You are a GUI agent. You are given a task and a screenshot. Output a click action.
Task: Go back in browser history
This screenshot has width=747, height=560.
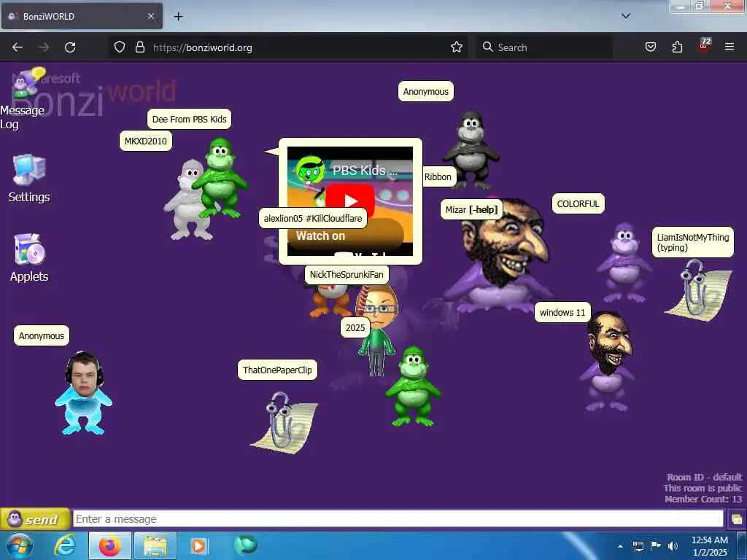tap(18, 47)
